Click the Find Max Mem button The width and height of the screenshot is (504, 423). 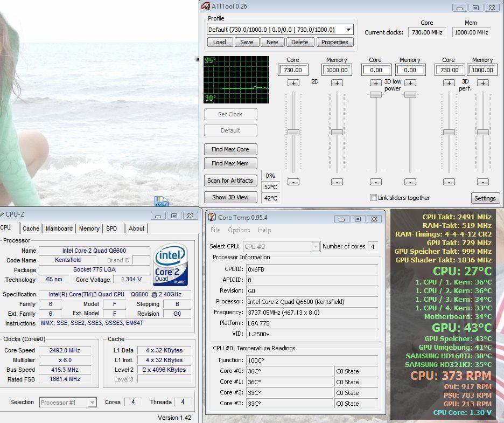coord(230,163)
